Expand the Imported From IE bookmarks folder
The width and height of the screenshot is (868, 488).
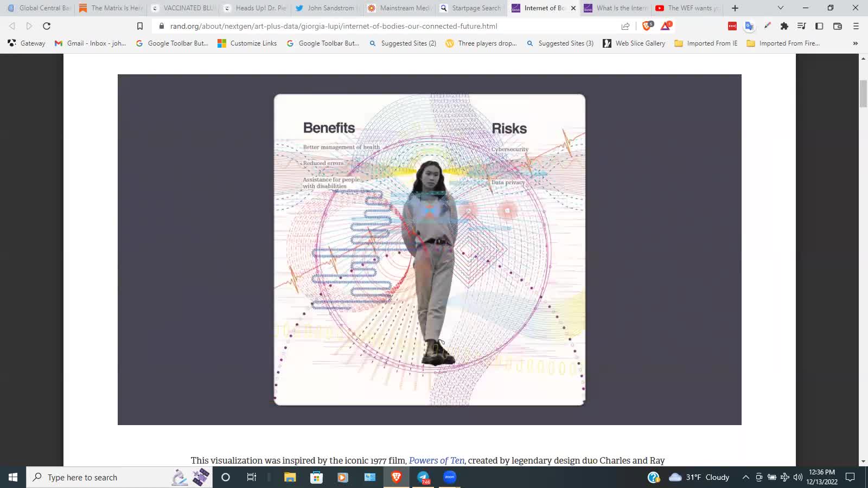[706, 43]
